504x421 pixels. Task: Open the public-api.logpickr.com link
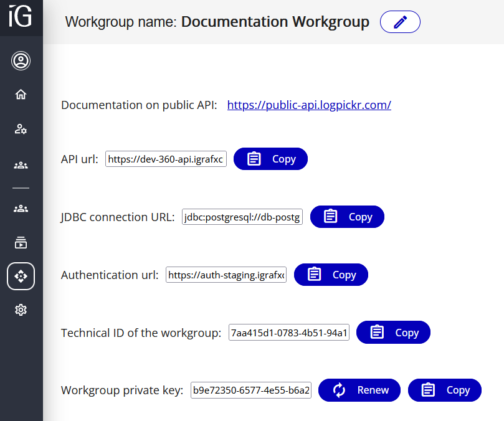(309, 105)
